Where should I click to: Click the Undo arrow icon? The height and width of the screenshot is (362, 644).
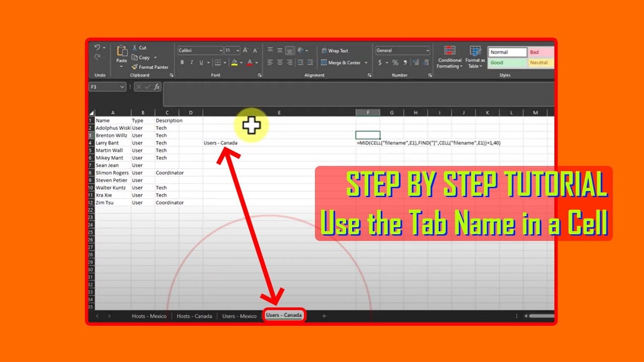point(97,47)
